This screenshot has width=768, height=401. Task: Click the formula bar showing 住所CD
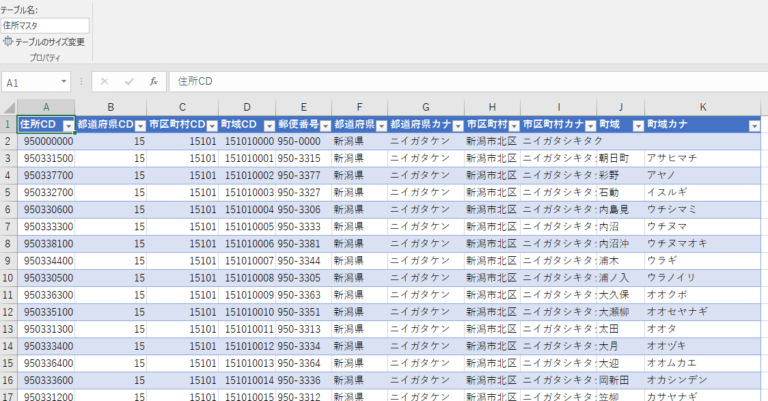pyautogui.click(x=468, y=81)
